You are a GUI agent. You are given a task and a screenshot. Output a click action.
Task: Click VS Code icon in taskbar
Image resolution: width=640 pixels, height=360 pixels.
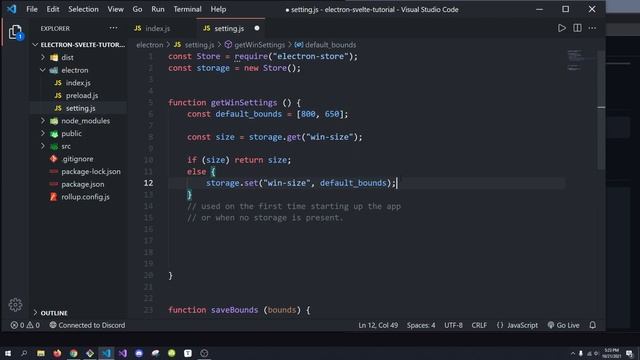point(106,353)
